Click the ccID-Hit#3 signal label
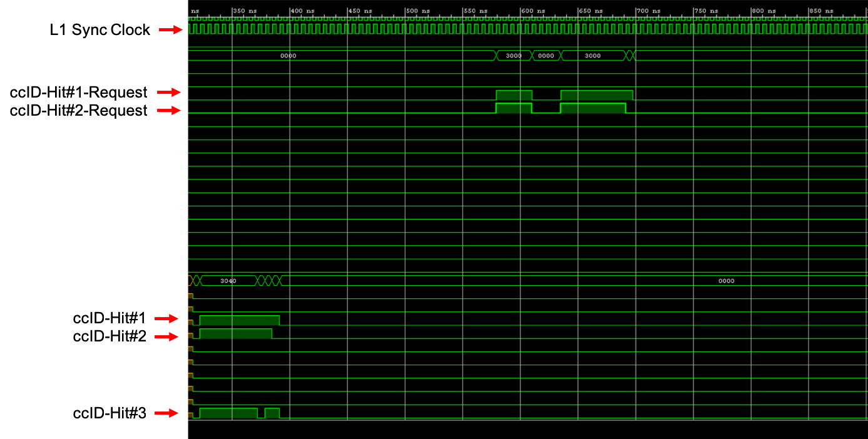Viewport: 868px width, 439px height. pos(110,413)
